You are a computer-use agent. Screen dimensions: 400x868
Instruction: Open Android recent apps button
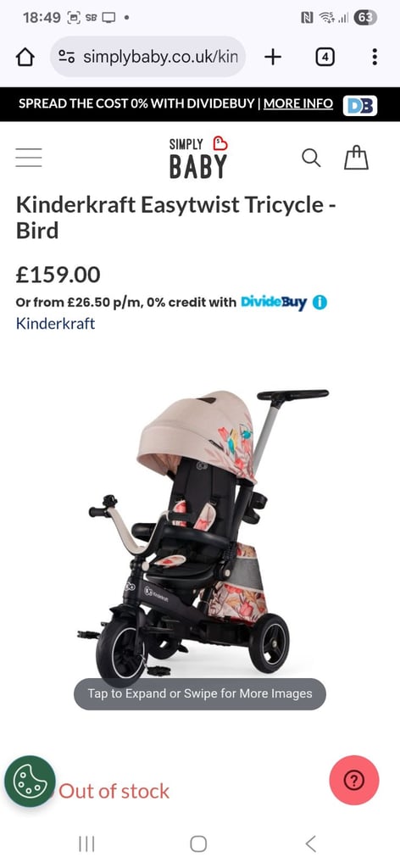(x=86, y=843)
